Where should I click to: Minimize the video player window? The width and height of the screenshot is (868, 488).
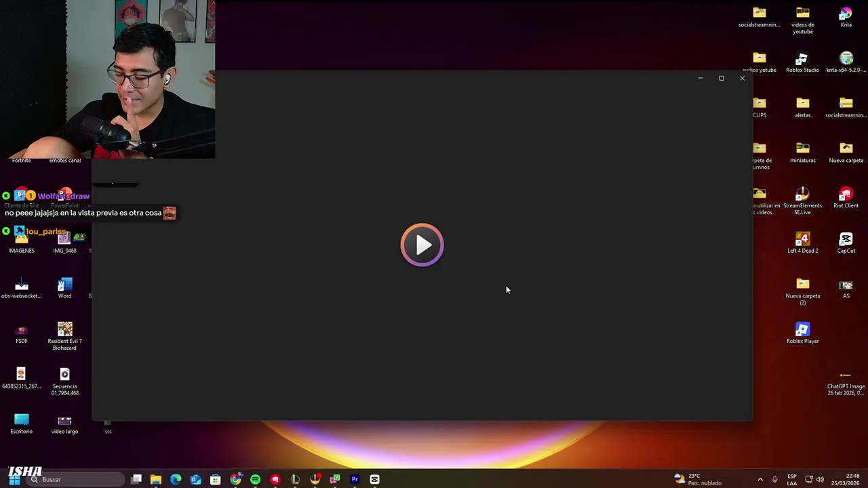point(701,78)
